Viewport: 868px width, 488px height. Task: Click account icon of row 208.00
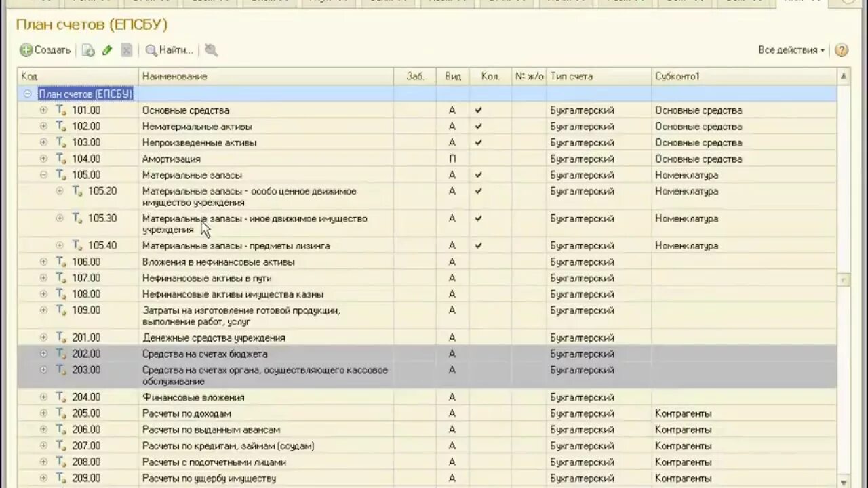(61, 462)
